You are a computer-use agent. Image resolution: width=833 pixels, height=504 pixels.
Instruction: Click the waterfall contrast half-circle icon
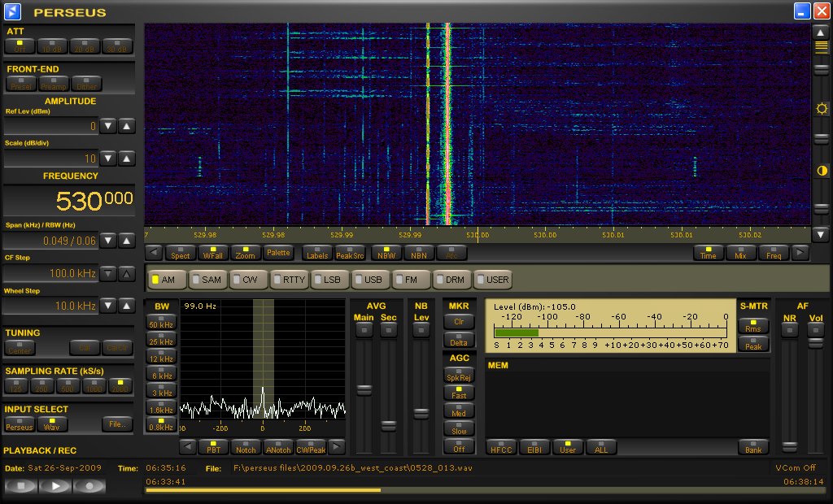point(822,171)
